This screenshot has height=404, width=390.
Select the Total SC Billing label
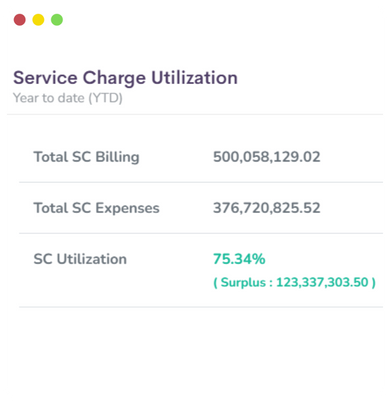87,157
